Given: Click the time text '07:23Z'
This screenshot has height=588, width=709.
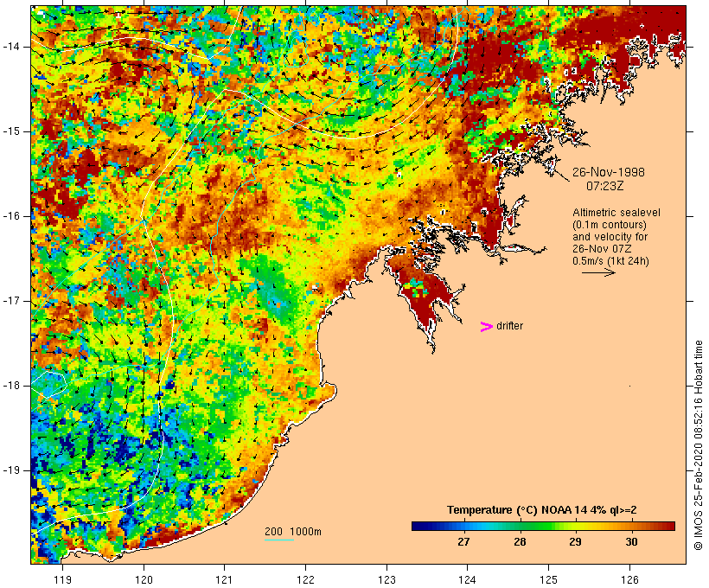Looking at the screenshot, I should click(x=605, y=186).
